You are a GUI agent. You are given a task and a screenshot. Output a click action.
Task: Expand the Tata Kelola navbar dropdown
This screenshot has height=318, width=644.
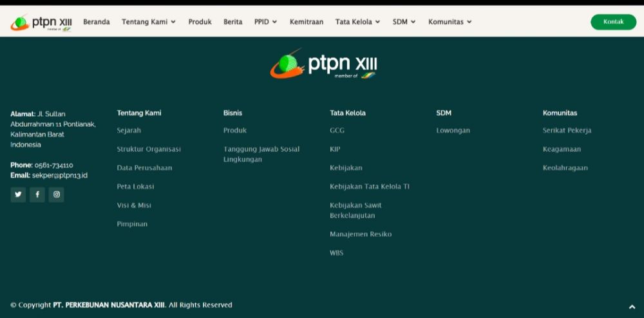357,22
